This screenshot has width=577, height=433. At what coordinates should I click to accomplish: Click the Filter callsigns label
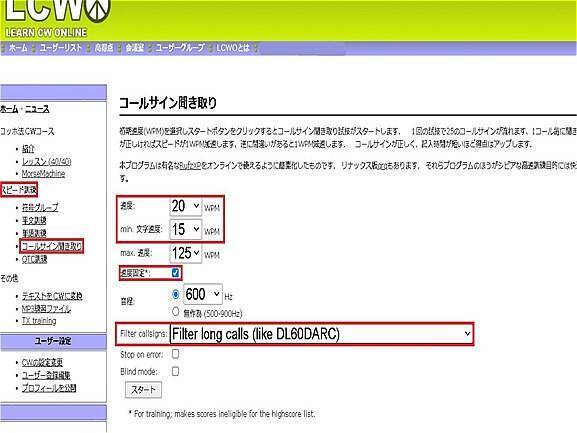[144, 334]
